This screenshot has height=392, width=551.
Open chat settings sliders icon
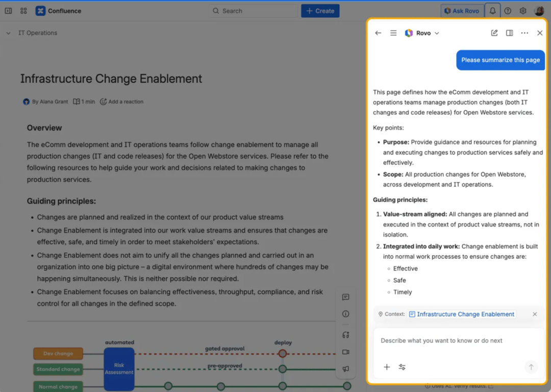tap(402, 367)
